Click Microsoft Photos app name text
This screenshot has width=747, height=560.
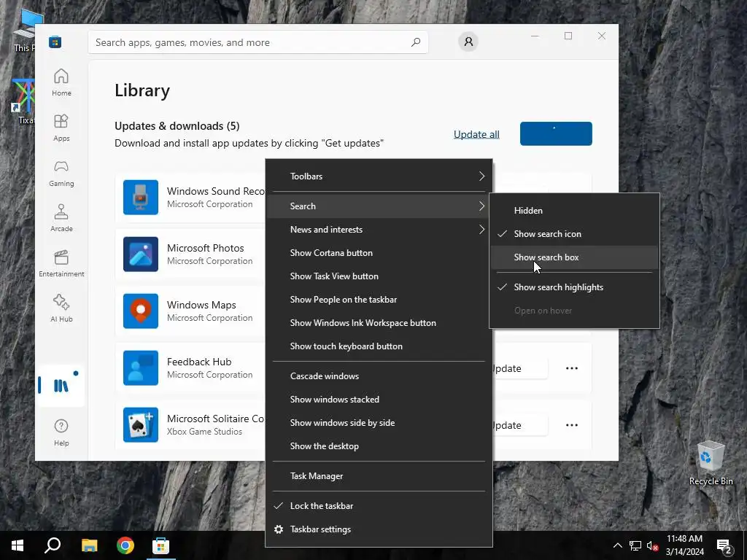click(205, 248)
